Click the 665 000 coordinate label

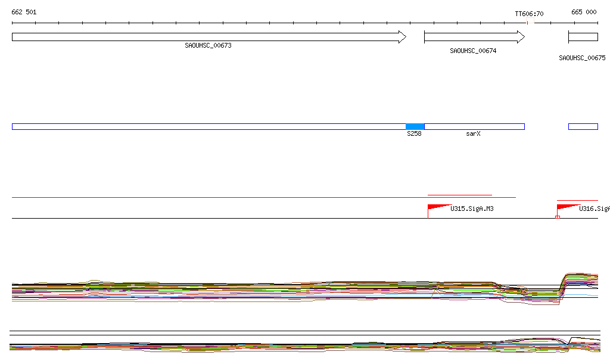coord(584,12)
